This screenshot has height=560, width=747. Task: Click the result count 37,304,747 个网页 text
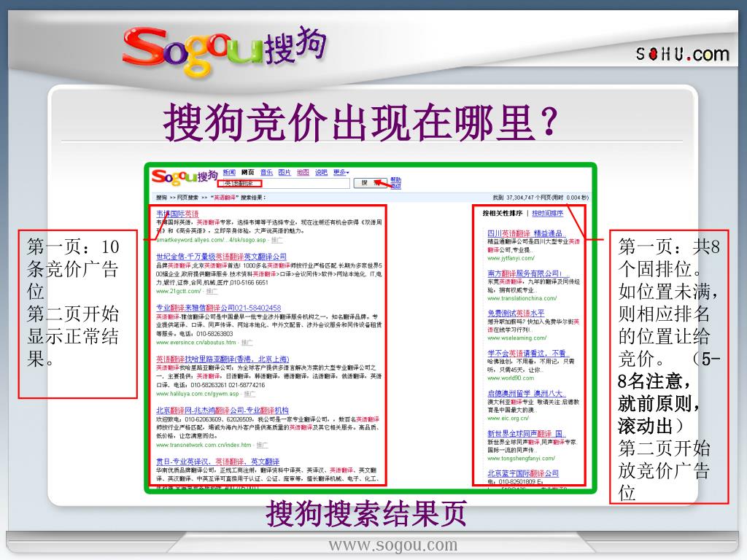coord(527,198)
